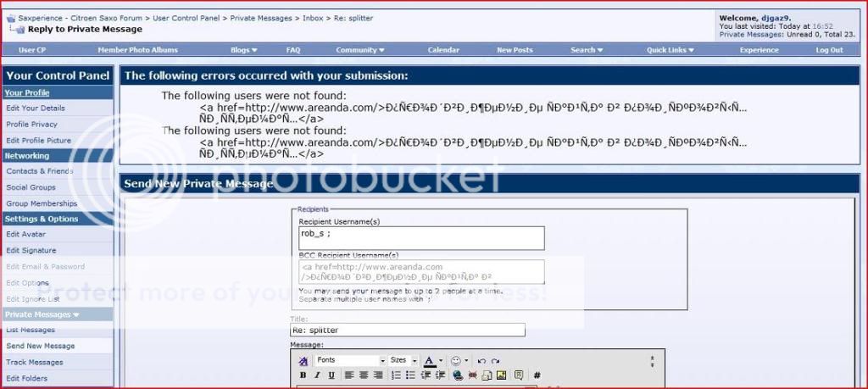Align text to center in the editor
Image resolution: width=868 pixels, height=389 pixels.
363,375
